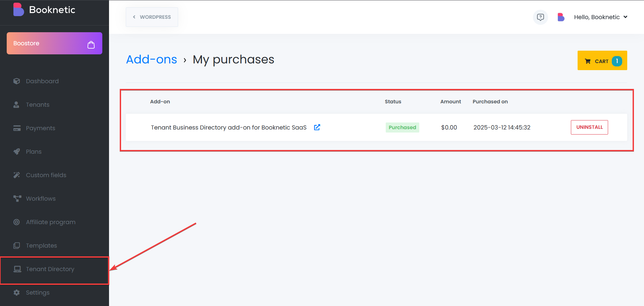The height and width of the screenshot is (306, 644).
Task: Open the add-on external link icon
Action: point(317,127)
